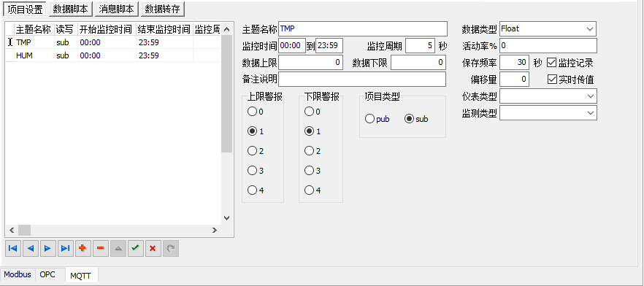Cancel edit with red X icon
Screen dimensions: 644x286
153,248
